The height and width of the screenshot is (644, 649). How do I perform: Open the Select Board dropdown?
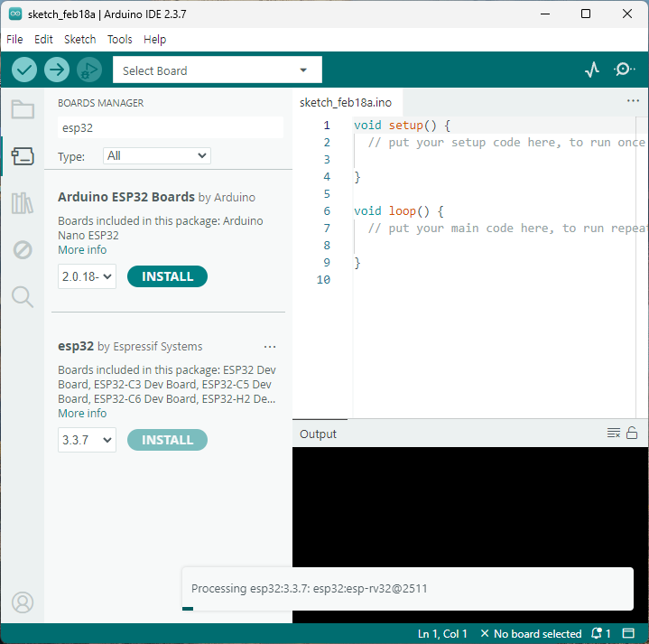click(x=218, y=70)
